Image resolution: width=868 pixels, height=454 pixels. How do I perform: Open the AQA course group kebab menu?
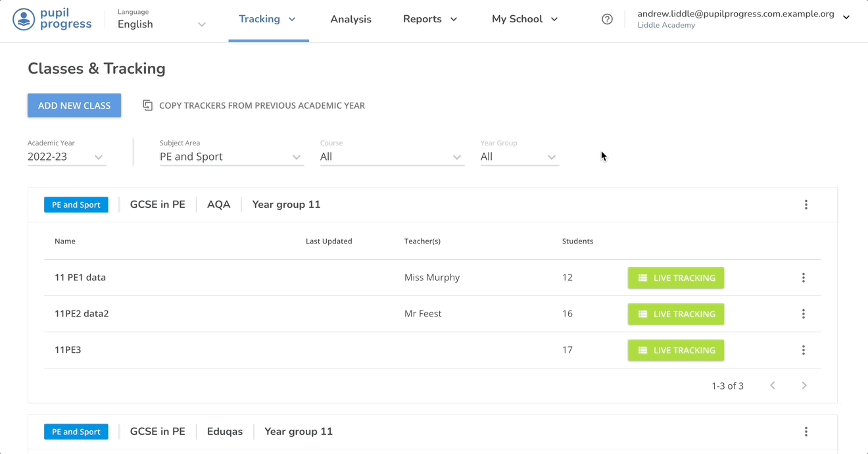pyautogui.click(x=806, y=205)
